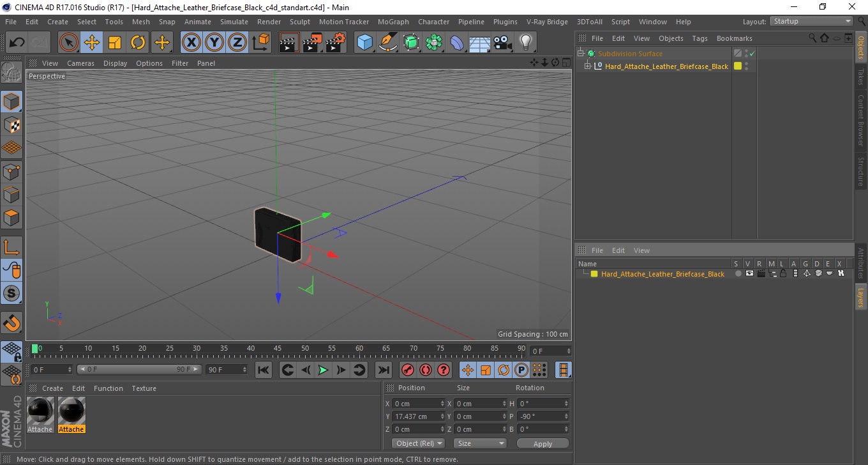Click the Bend deformer icon
The image size is (868, 465).
[457, 43]
